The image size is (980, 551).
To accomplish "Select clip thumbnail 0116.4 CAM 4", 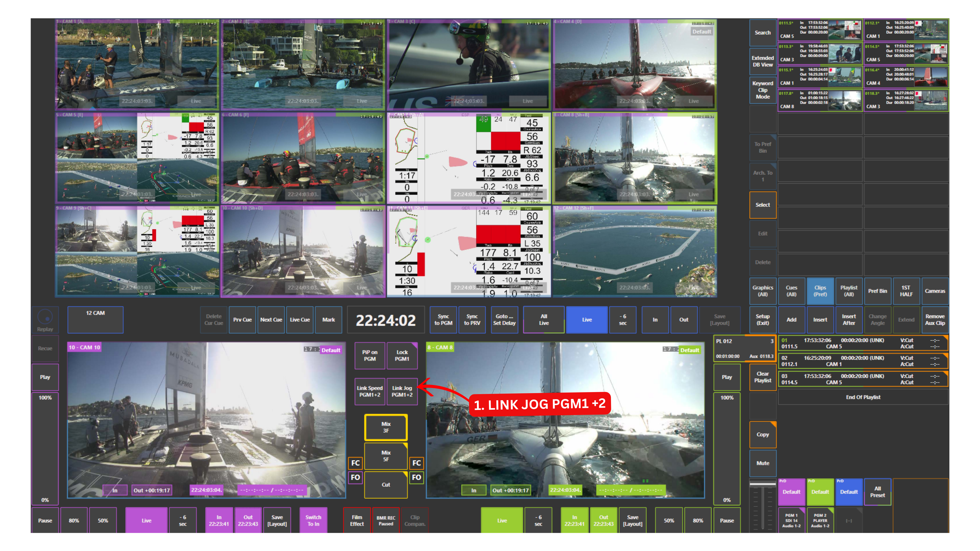I will pyautogui.click(x=906, y=77).
